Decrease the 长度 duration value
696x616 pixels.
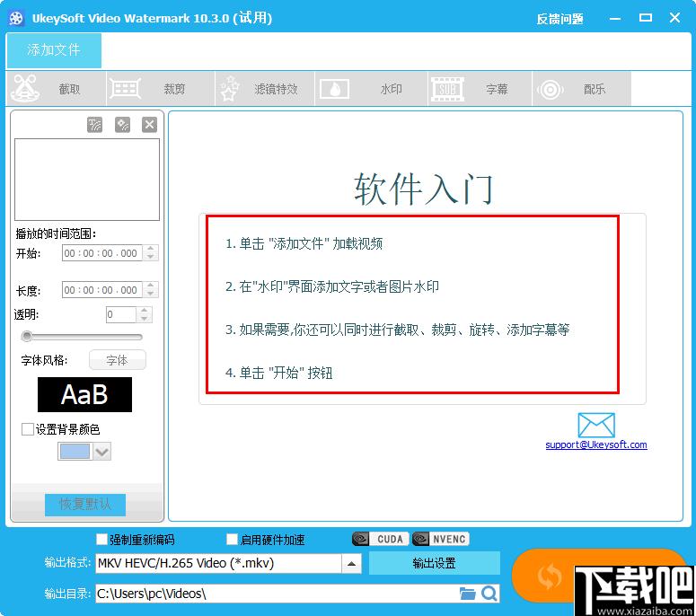(151, 294)
